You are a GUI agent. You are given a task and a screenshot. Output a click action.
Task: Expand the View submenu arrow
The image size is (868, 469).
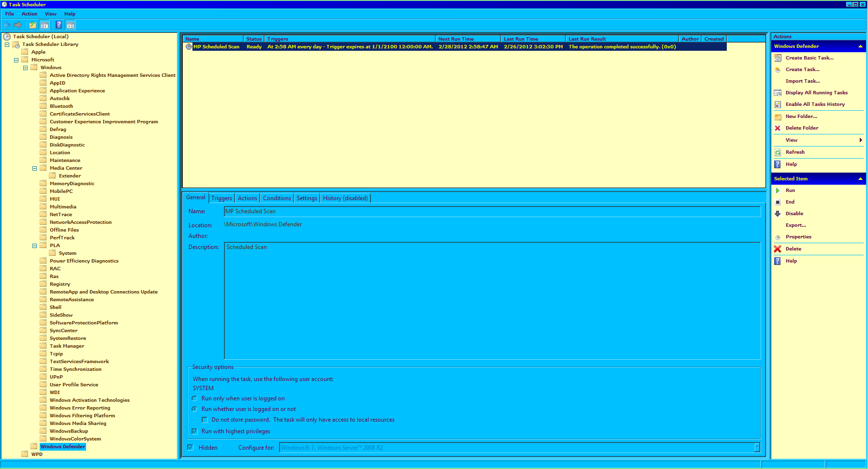(x=861, y=140)
